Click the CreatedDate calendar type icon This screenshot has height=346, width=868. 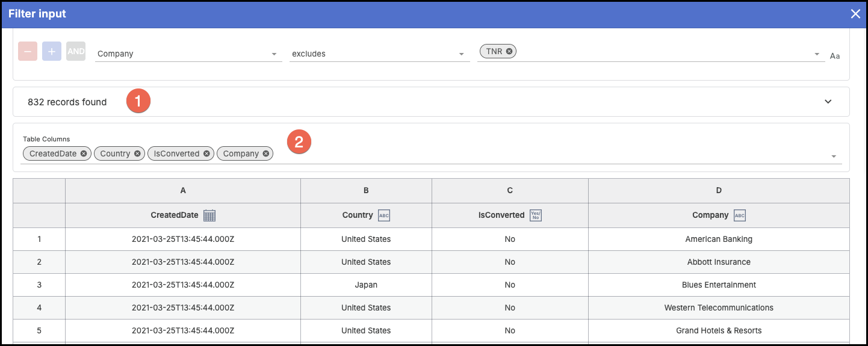(209, 215)
